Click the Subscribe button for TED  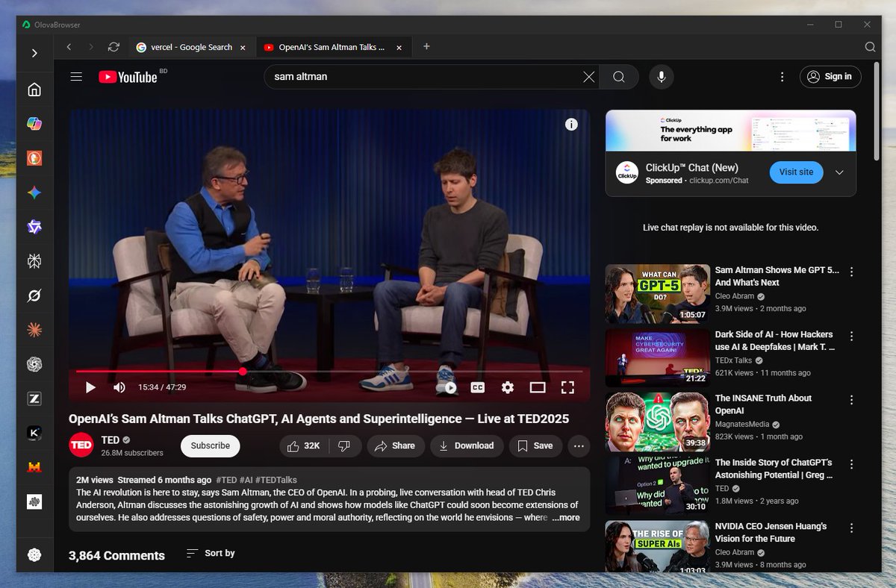coord(210,445)
